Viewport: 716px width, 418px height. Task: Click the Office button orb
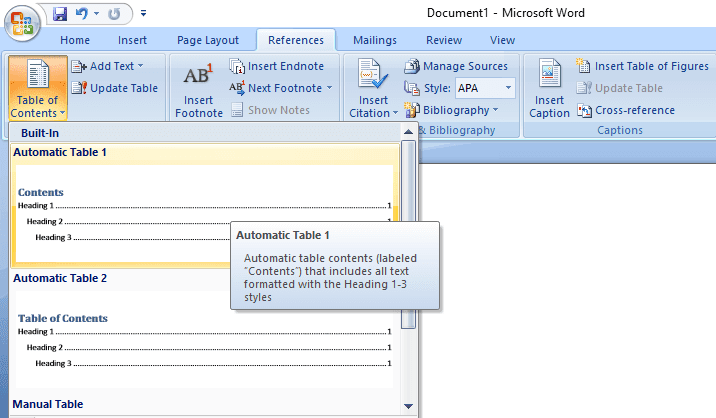pos(22,23)
